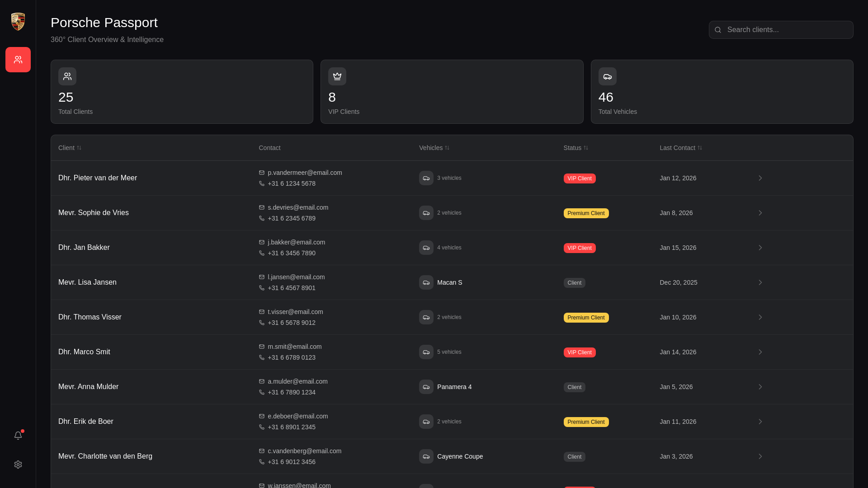Image resolution: width=868 pixels, height=488 pixels.
Task: Open the notifications bell
Action: (x=18, y=436)
